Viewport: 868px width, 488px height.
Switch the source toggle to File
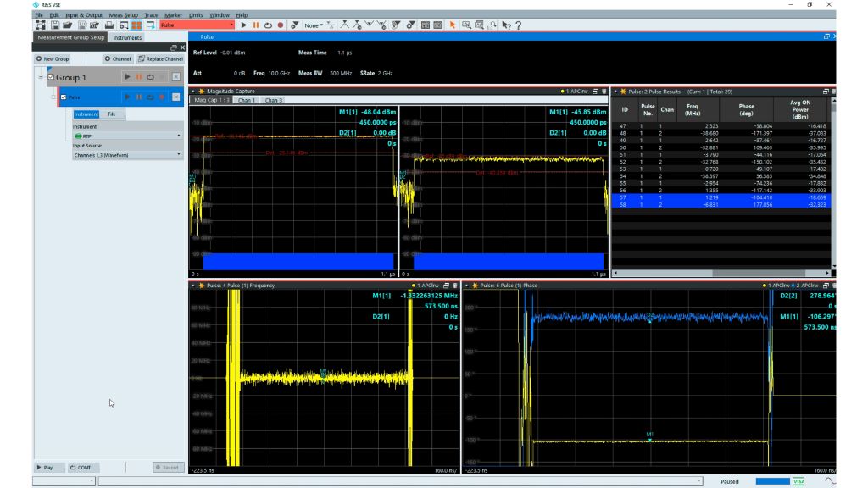click(111, 114)
